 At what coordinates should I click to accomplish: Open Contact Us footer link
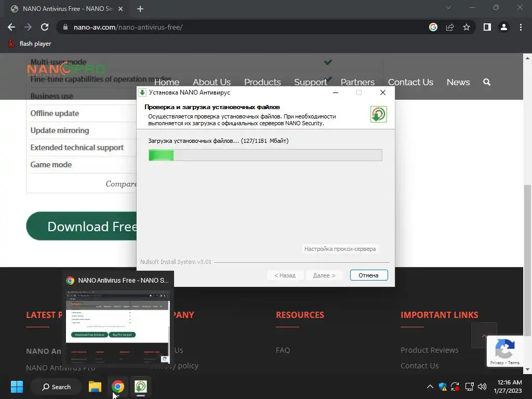coord(419,366)
